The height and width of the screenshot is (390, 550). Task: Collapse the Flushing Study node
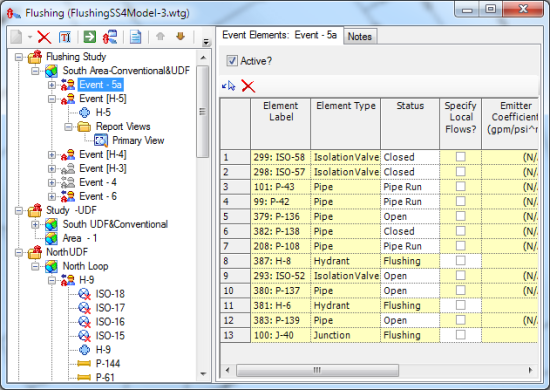19,57
